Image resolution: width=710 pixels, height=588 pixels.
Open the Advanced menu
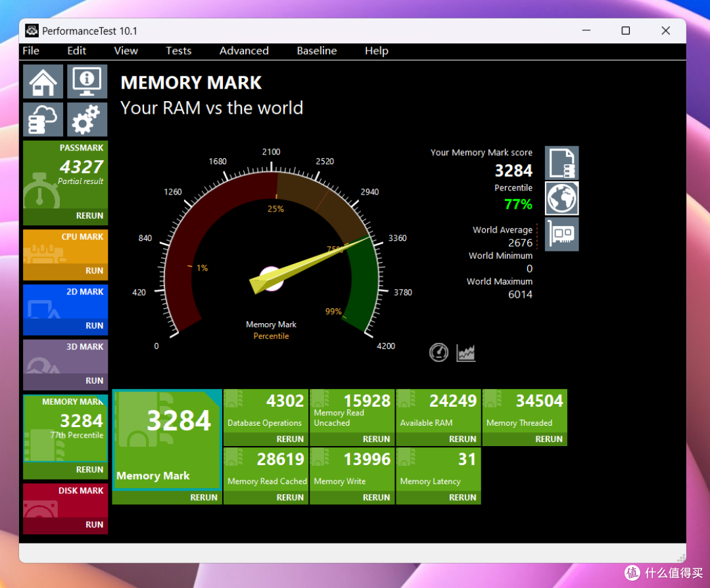point(244,51)
